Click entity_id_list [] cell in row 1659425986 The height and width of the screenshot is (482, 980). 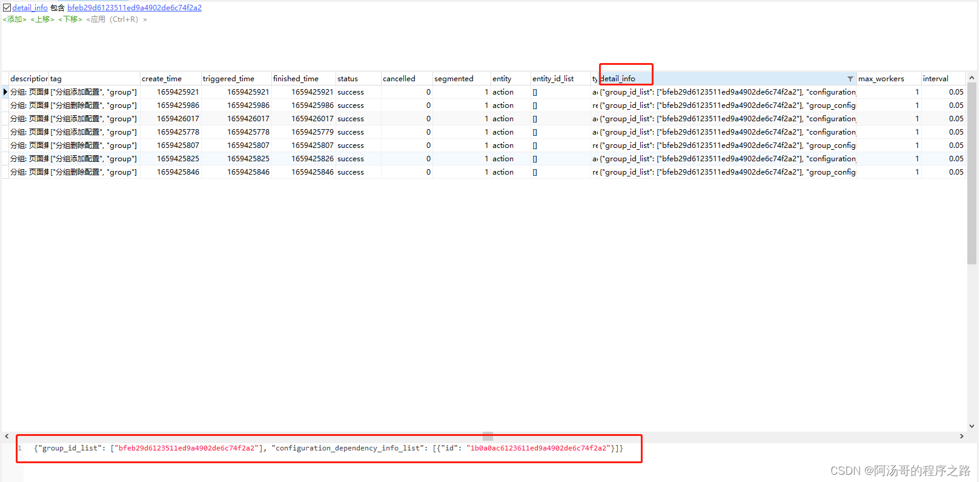pos(561,105)
